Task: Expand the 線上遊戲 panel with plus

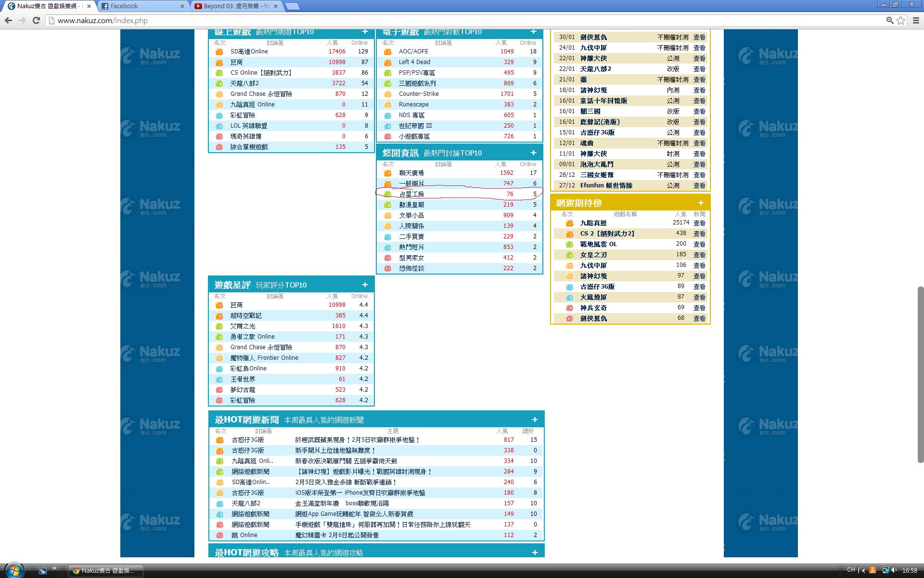Action: (365, 32)
